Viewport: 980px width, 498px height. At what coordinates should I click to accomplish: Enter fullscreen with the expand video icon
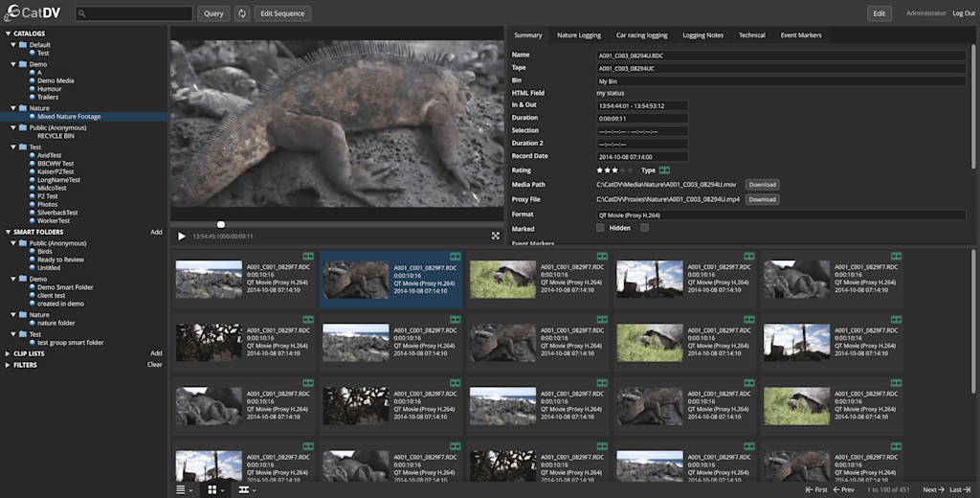tap(496, 236)
